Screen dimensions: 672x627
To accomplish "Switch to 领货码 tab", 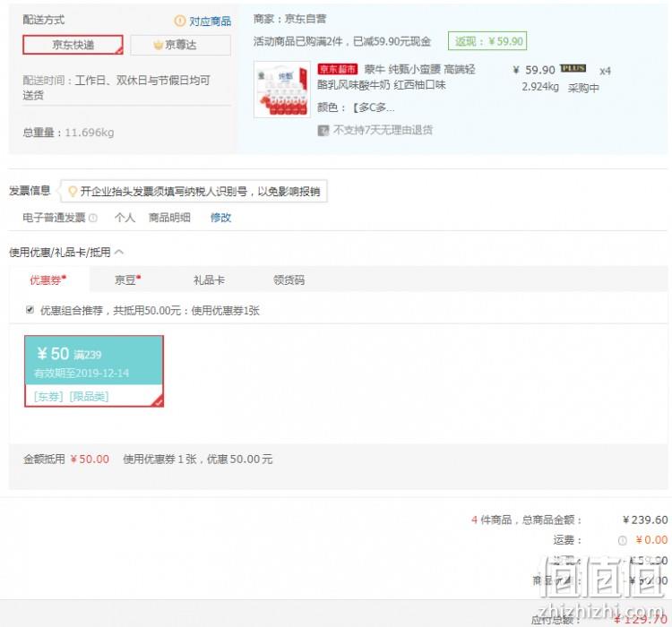I will click(289, 279).
